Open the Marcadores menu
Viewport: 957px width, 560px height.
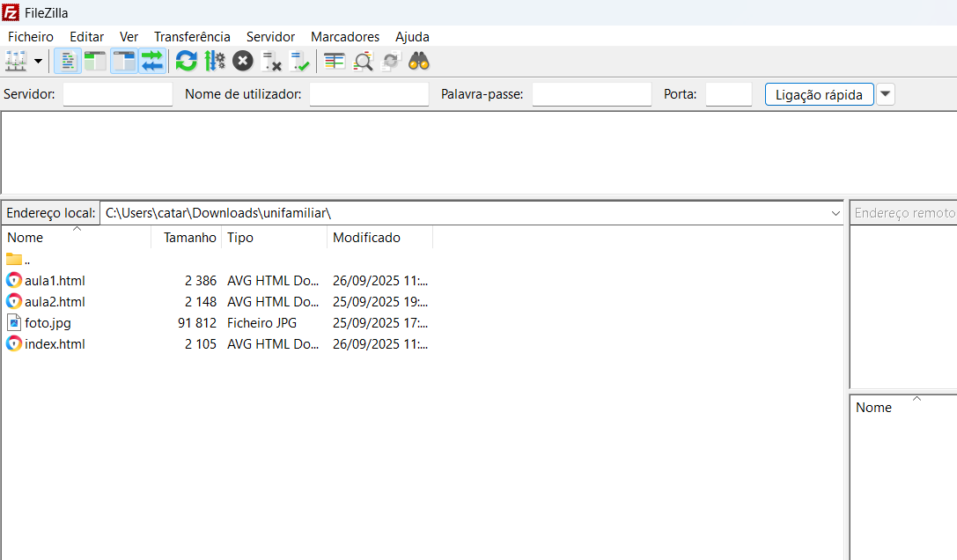345,36
